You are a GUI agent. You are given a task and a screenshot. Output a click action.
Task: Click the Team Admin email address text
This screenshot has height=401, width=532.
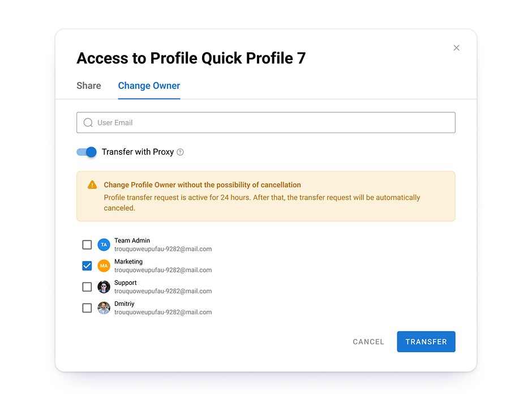[163, 249]
